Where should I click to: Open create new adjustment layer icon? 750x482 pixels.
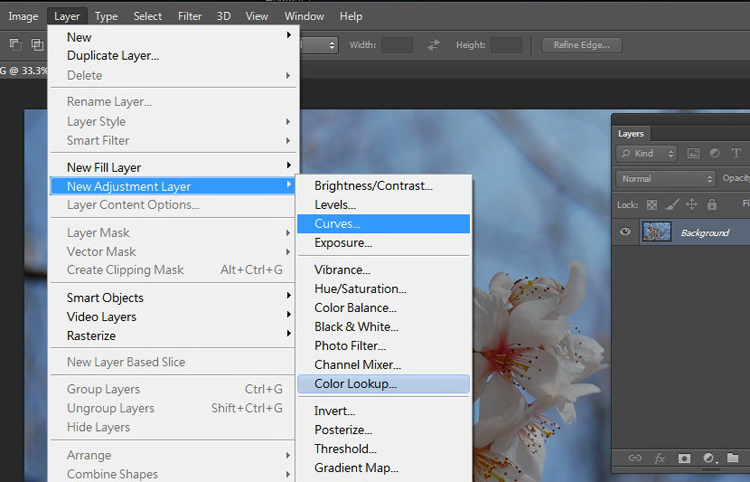(709, 458)
